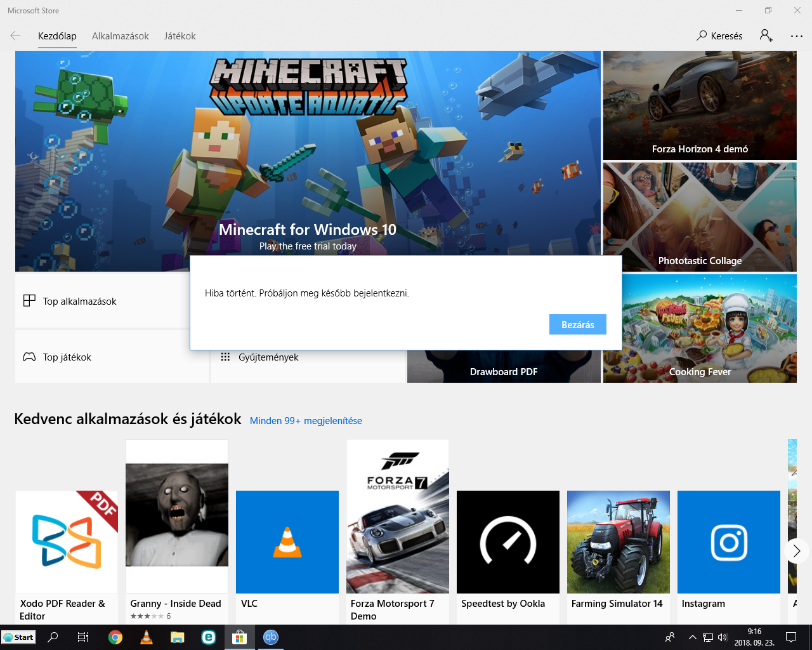The image size is (812, 650).
Task: Open Task View on taskbar
Action: [x=83, y=637]
